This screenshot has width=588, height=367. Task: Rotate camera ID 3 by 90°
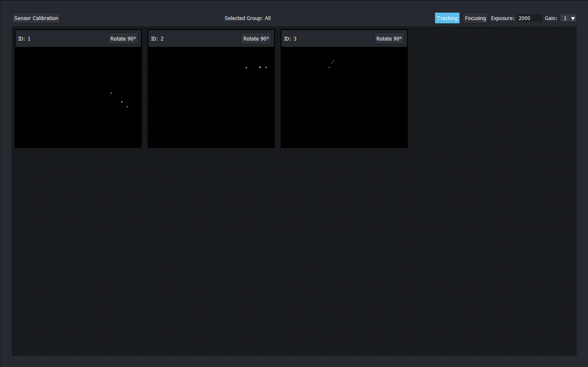click(x=389, y=38)
